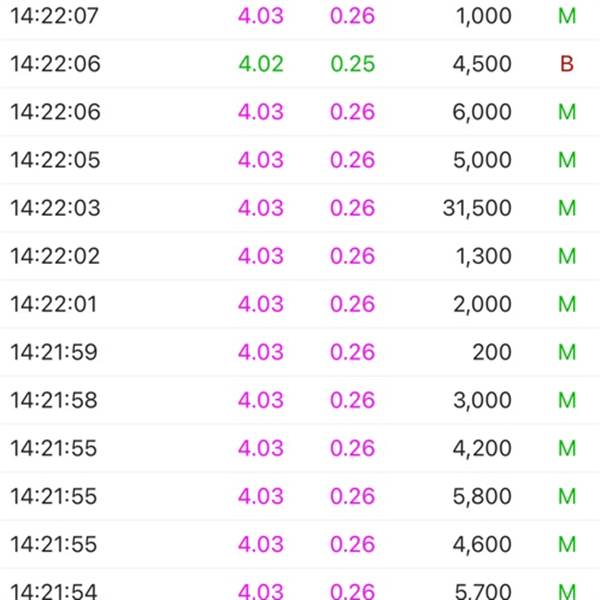Click the M marker in the 14:22:07 row

567,16
